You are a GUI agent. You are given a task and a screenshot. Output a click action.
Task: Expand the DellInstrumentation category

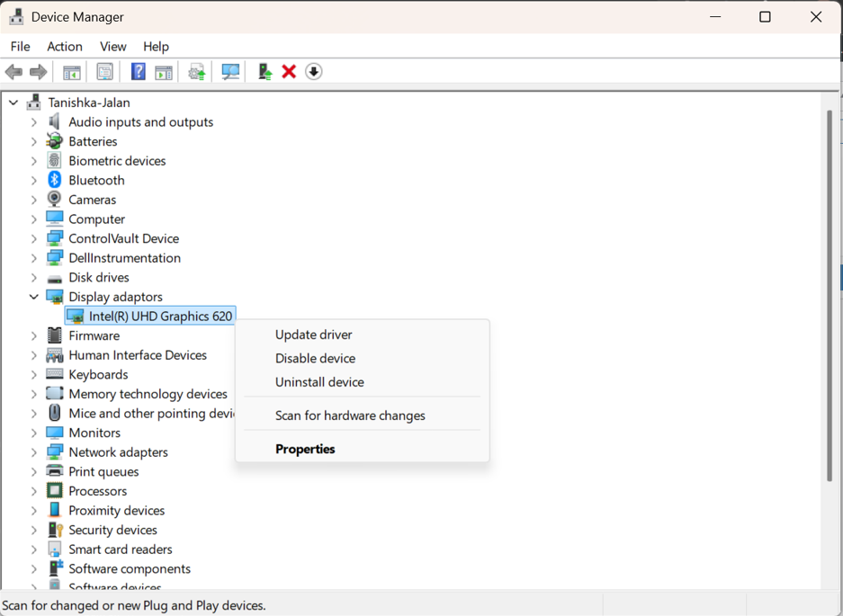[x=34, y=258]
